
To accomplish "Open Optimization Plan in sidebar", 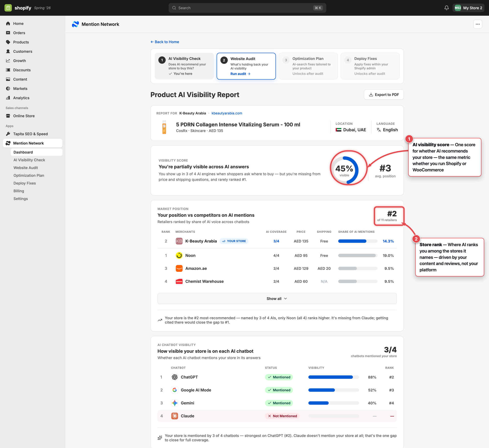I will click(29, 176).
